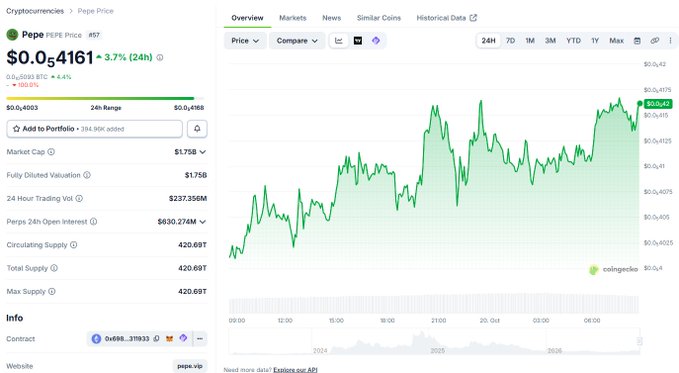679x373 pixels.
Task: Show Market Cap info tooltip icon
Action: (51, 152)
